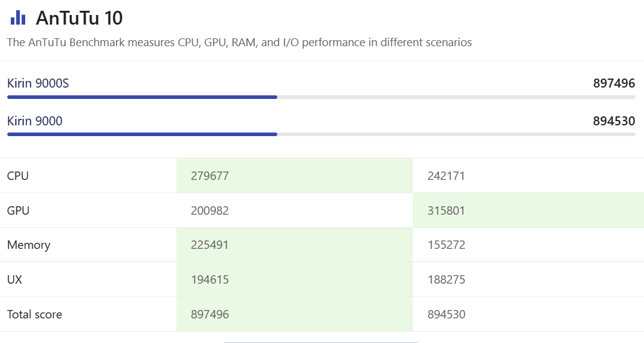644x343 pixels.
Task: Select the highlighted GPU value 315801
Action: (446, 210)
